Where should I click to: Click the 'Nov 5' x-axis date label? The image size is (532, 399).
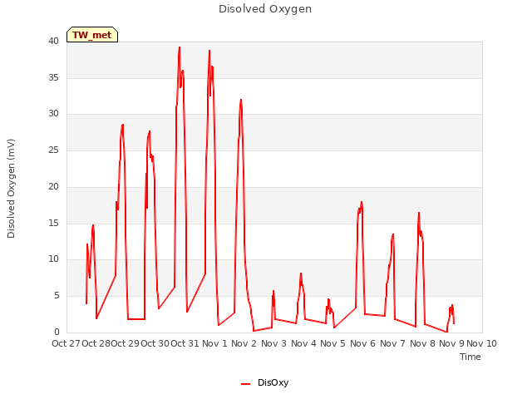[332, 343]
